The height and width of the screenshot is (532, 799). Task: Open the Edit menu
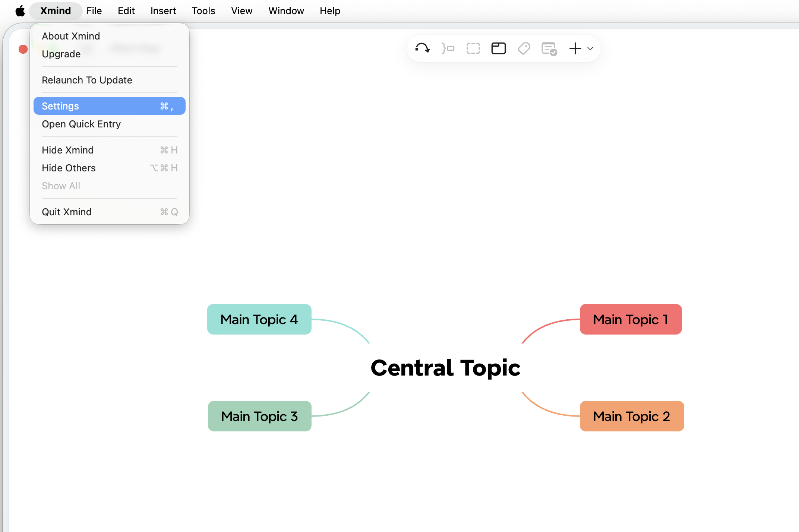[x=126, y=11]
